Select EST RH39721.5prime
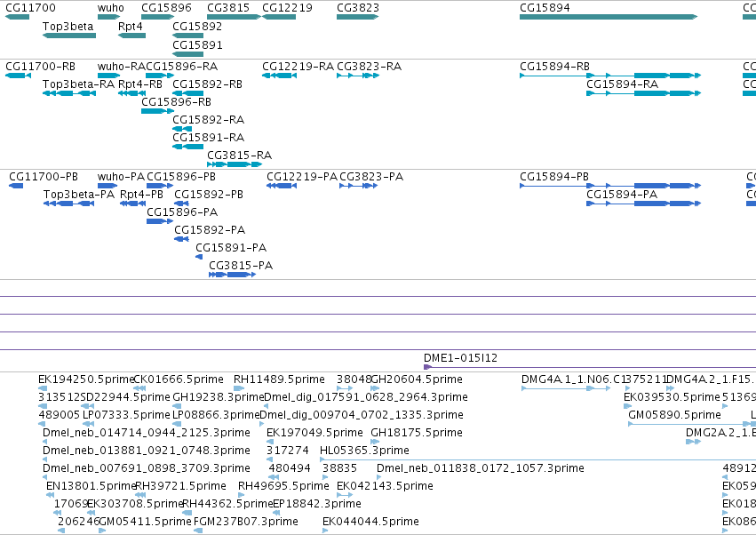This screenshot has height=535, width=756. point(181,486)
